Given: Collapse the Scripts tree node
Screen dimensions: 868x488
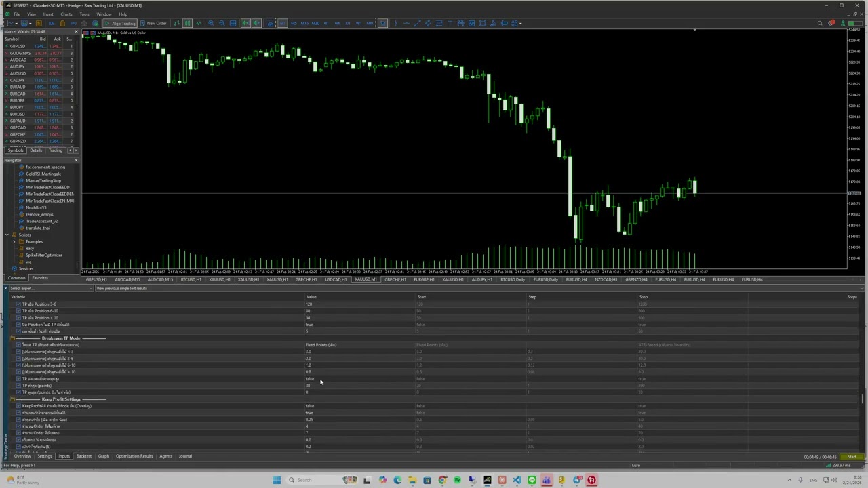Looking at the screenshot, I should tap(7, 235).
